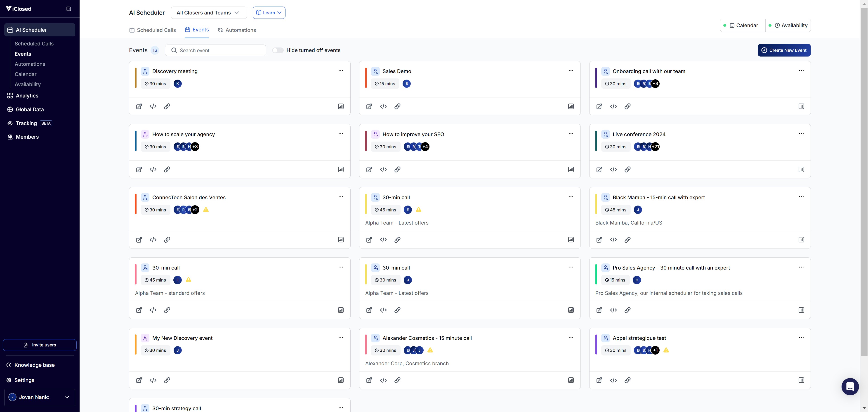868x412 pixels.
Task: Click the Search event field
Action: 216,50
